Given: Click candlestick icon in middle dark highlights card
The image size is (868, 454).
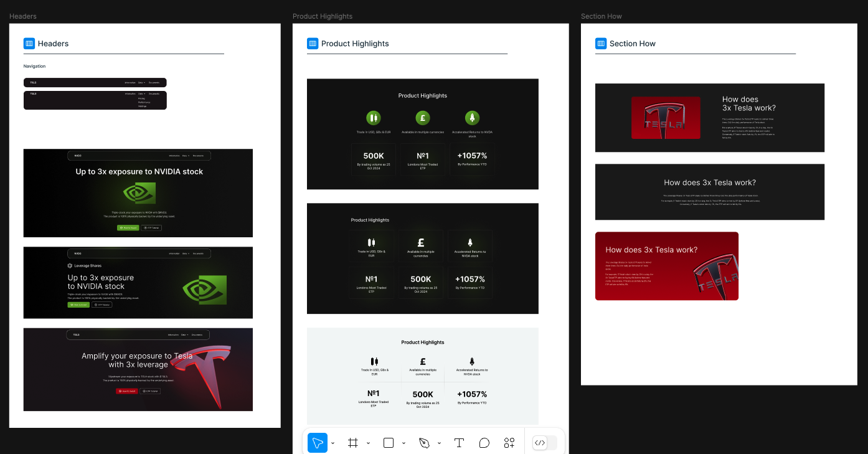Looking at the screenshot, I should (372, 242).
